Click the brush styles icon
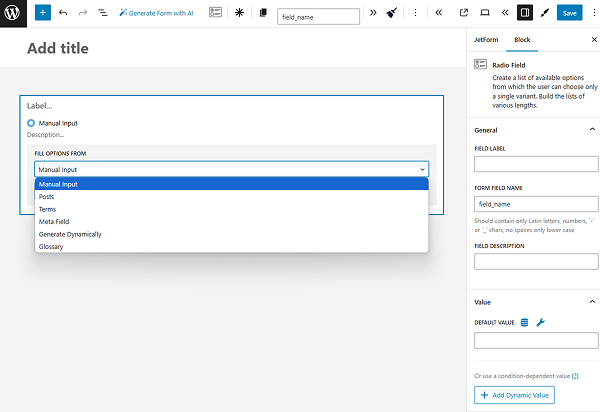This screenshot has width=600, height=412. pyautogui.click(x=545, y=13)
